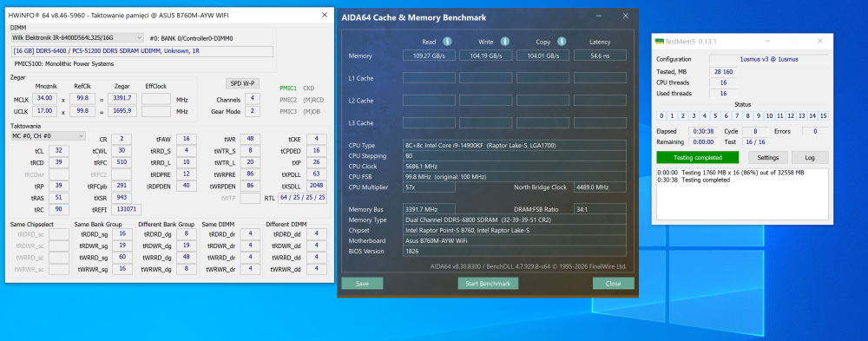
Task: Click the Memory Latency result 54.6 ns
Action: [600, 56]
